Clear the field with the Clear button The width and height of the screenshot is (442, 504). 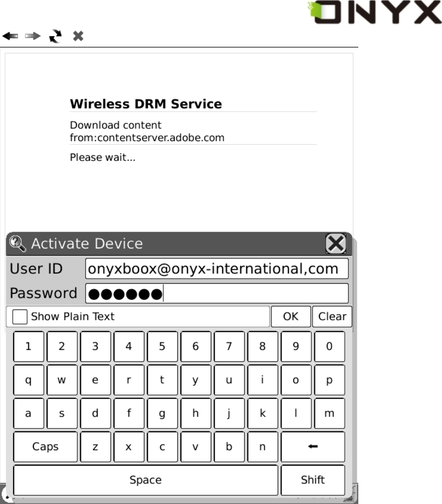point(332,317)
